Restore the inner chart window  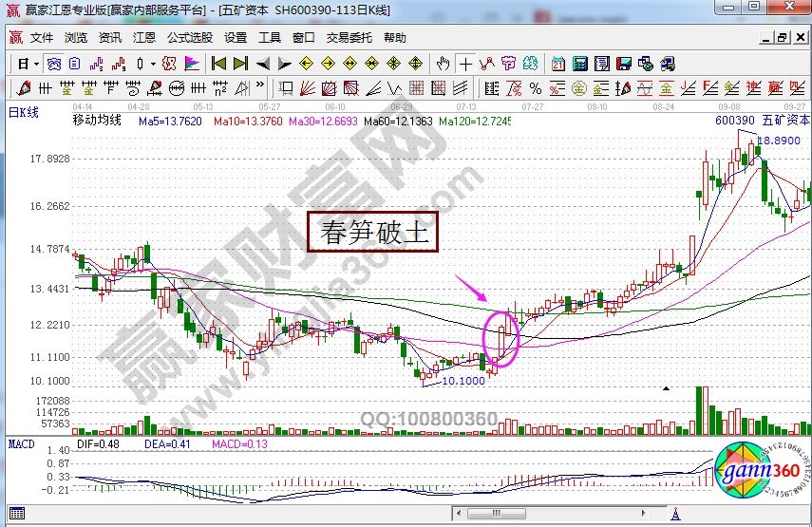pos(783,37)
